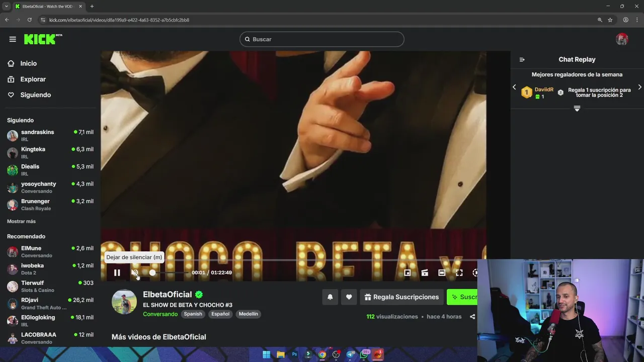Open LACOBRAAA recommended channel
Screen dimensions: 644x362
click(x=50, y=338)
